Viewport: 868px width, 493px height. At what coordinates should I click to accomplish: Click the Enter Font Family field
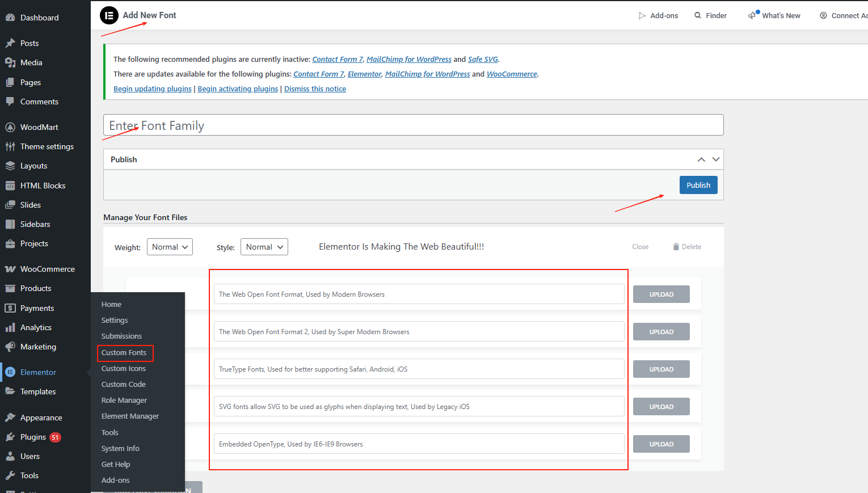pyautogui.click(x=413, y=125)
